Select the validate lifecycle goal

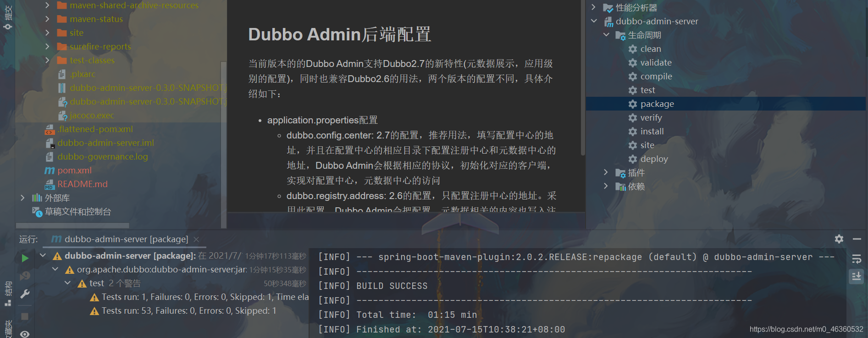tap(656, 63)
